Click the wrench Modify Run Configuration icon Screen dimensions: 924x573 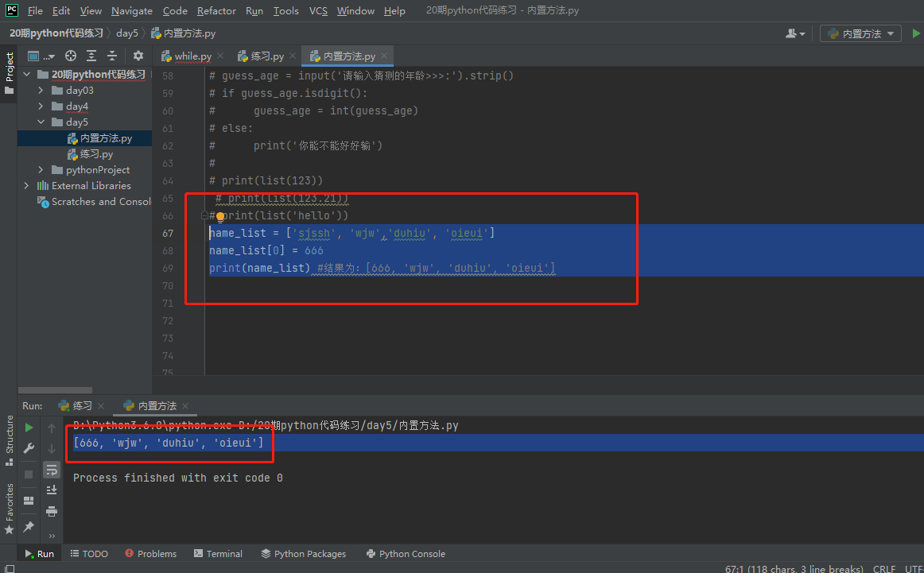coord(29,448)
